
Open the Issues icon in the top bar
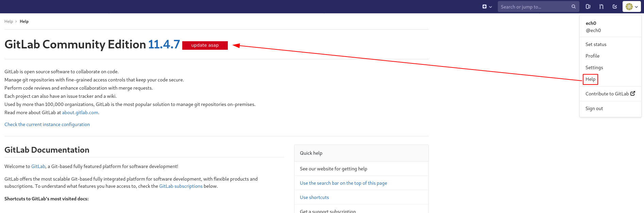click(x=588, y=6)
